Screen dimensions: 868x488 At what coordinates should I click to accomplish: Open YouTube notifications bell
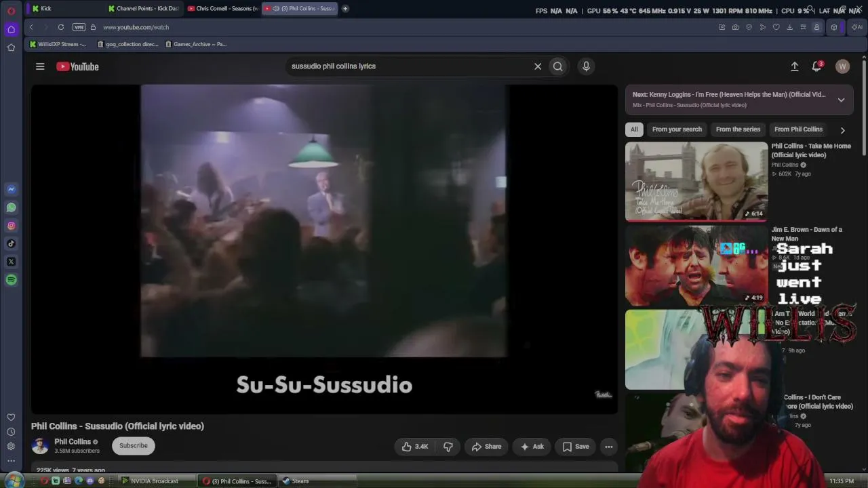tap(816, 66)
